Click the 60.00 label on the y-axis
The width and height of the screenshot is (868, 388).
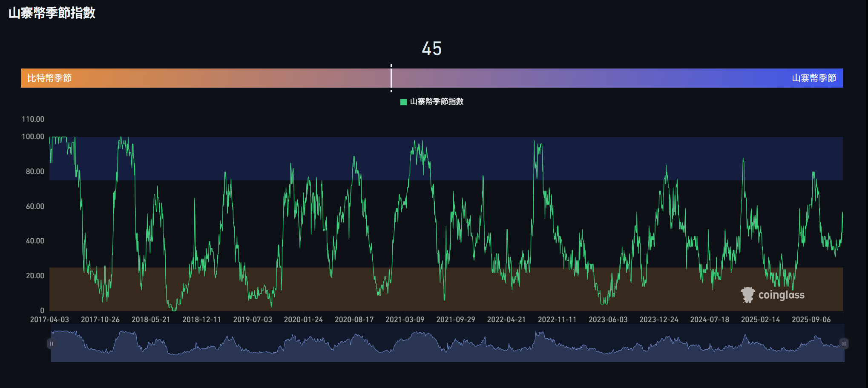point(35,206)
